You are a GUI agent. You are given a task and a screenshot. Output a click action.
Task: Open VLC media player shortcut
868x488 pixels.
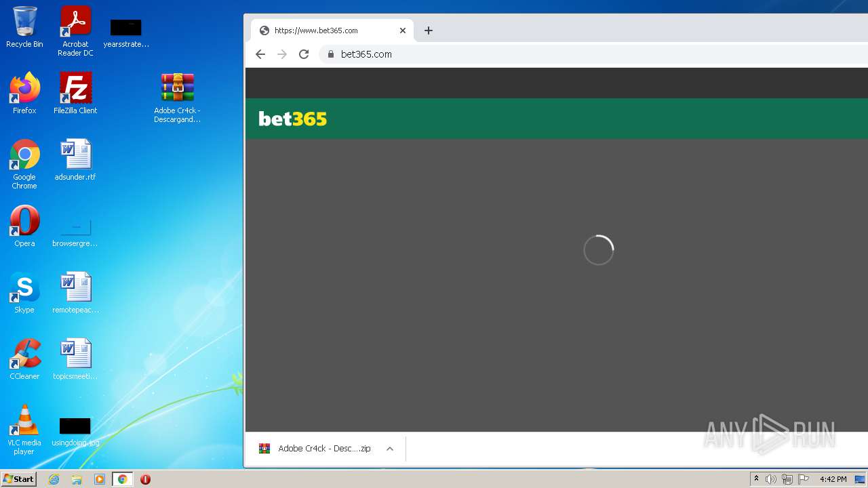[24, 430]
